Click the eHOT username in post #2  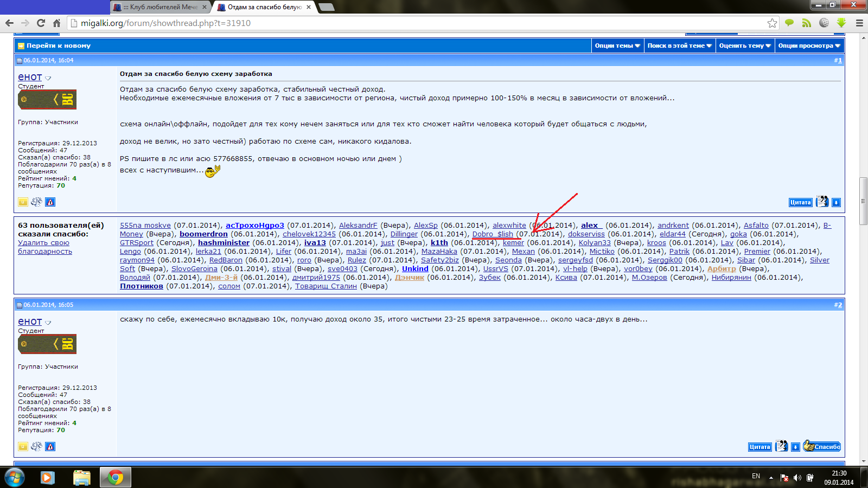30,322
